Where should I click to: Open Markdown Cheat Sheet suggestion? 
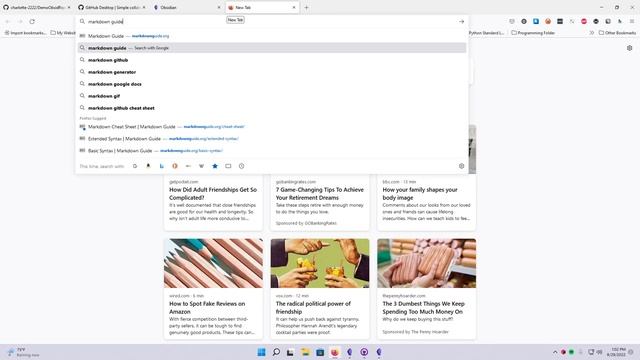(x=272, y=127)
